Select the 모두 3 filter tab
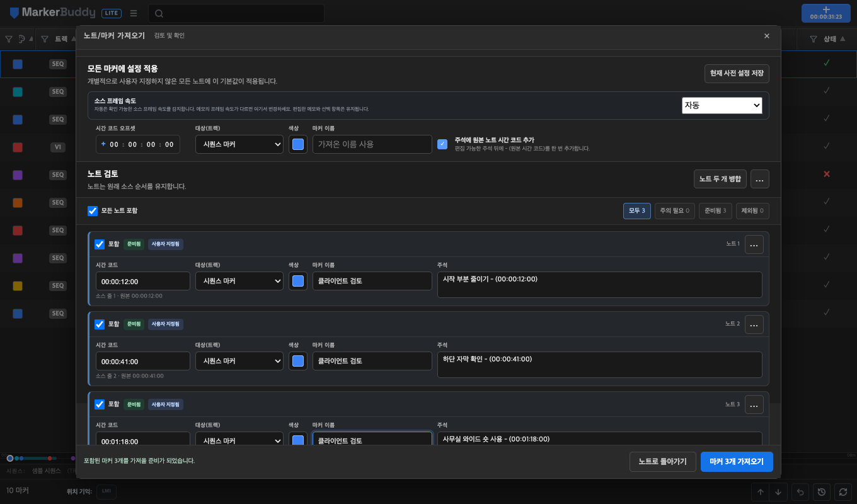Image resolution: width=857 pixels, height=504 pixels. click(637, 211)
